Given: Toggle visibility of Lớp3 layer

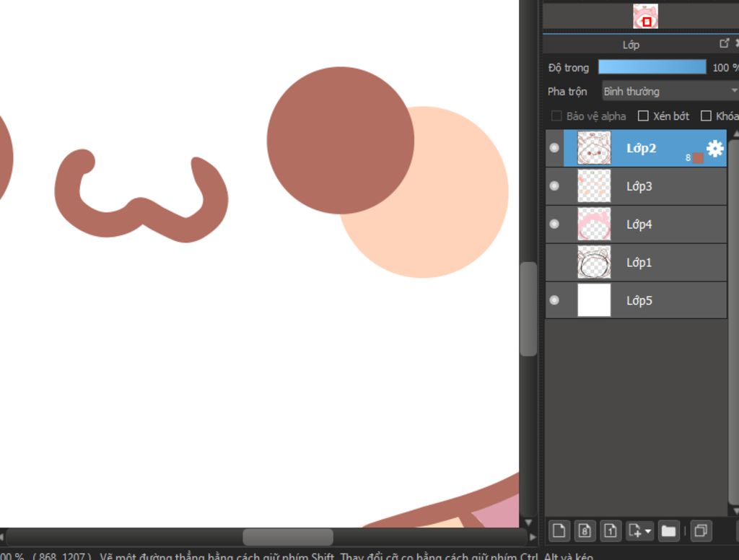Looking at the screenshot, I should click(554, 185).
